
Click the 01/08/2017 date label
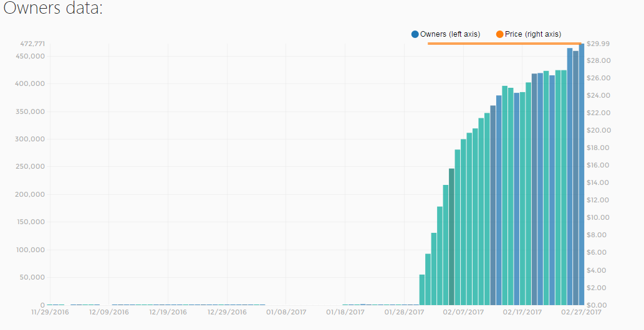click(x=286, y=313)
